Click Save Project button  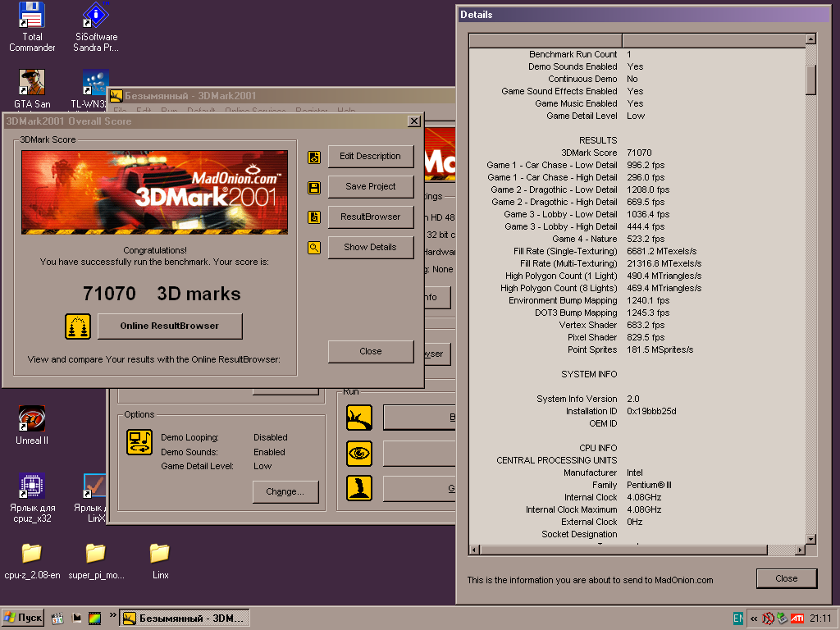tap(371, 186)
